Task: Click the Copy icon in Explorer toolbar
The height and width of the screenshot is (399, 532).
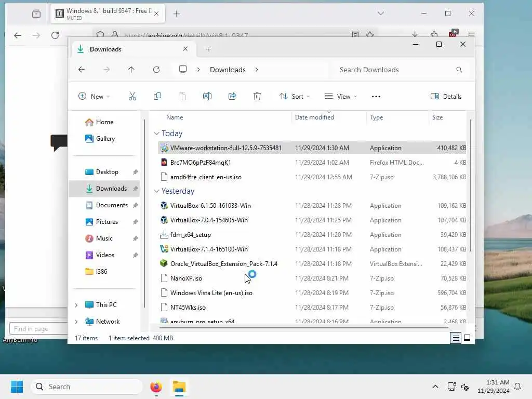Action: 157,96
